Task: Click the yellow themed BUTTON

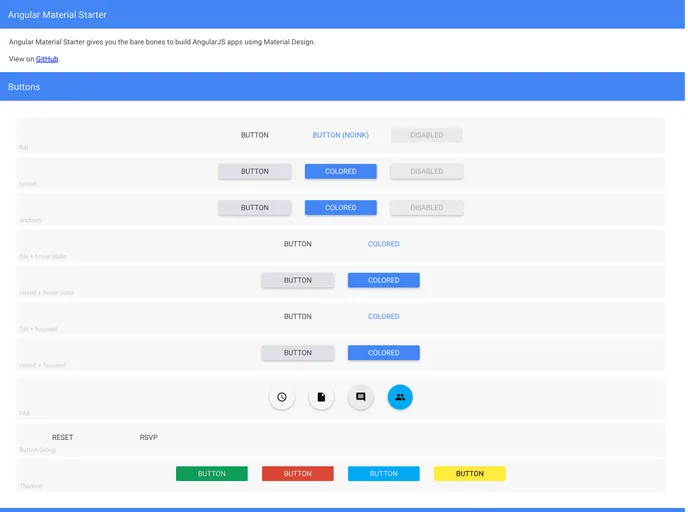Action: [x=469, y=474]
